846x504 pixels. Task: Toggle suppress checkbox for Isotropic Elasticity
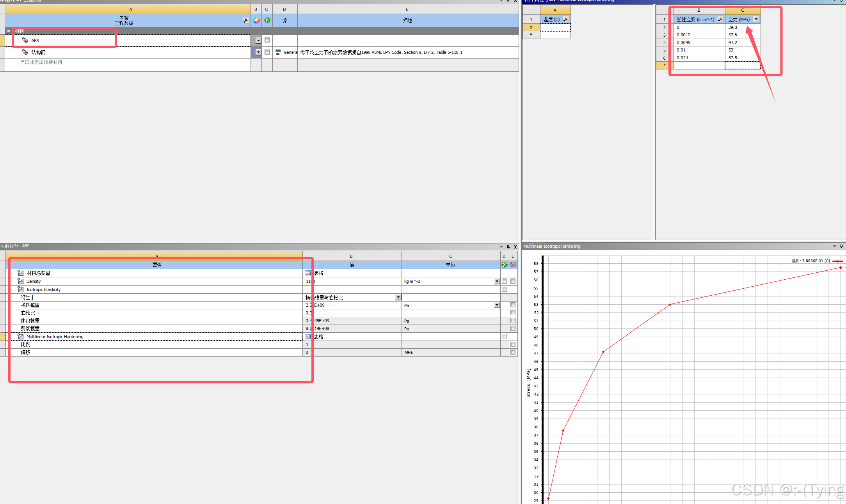click(504, 289)
